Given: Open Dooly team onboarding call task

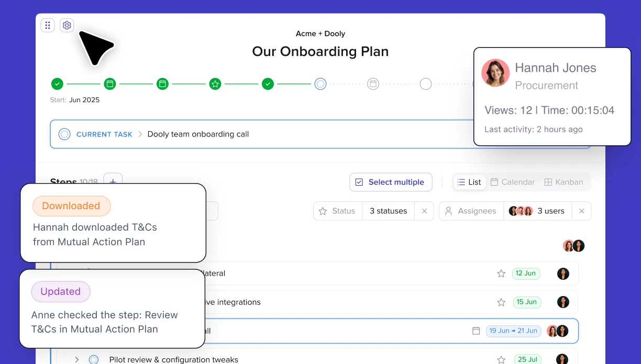Looking at the screenshot, I should pyautogui.click(x=198, y=134).
